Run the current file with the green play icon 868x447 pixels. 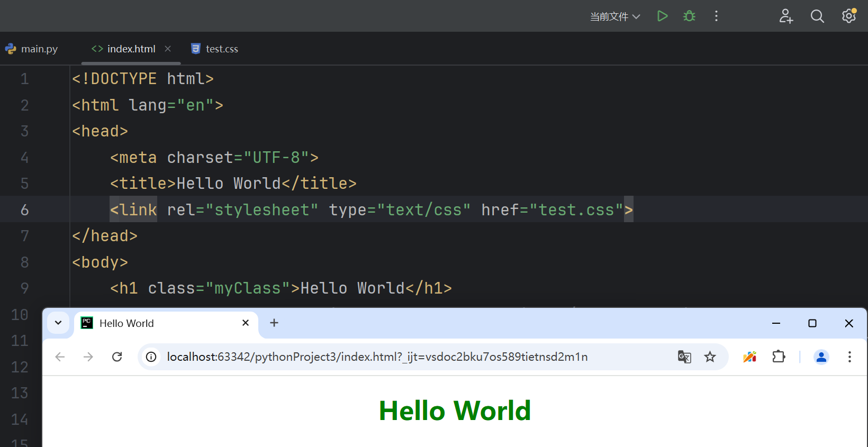click(662, 16)
